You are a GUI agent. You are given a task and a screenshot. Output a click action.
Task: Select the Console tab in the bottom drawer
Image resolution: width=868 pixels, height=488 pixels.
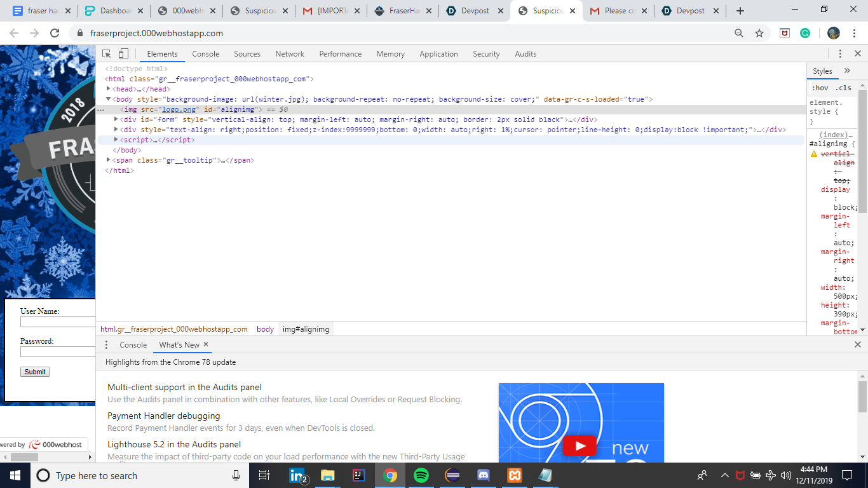click(x=133, y=345)
